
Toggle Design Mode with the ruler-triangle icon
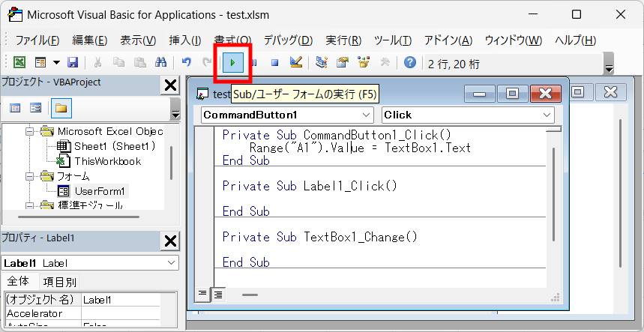click(x=295, y=62)
